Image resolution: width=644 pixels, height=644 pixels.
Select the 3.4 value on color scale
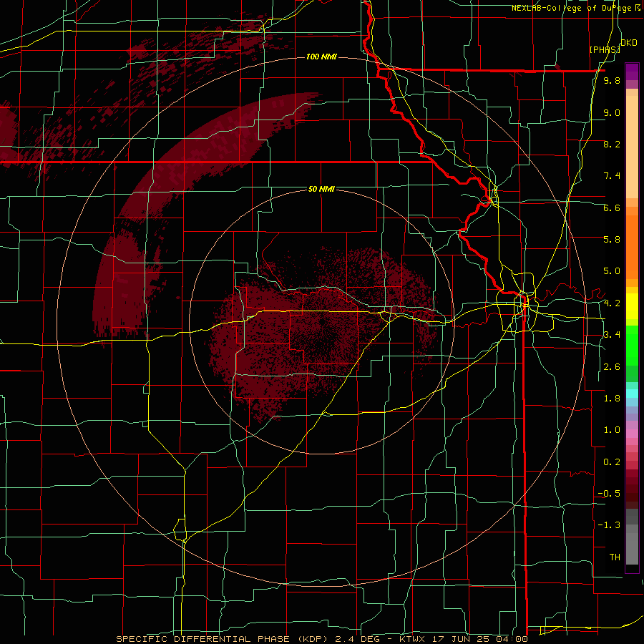tap(612, 335)
